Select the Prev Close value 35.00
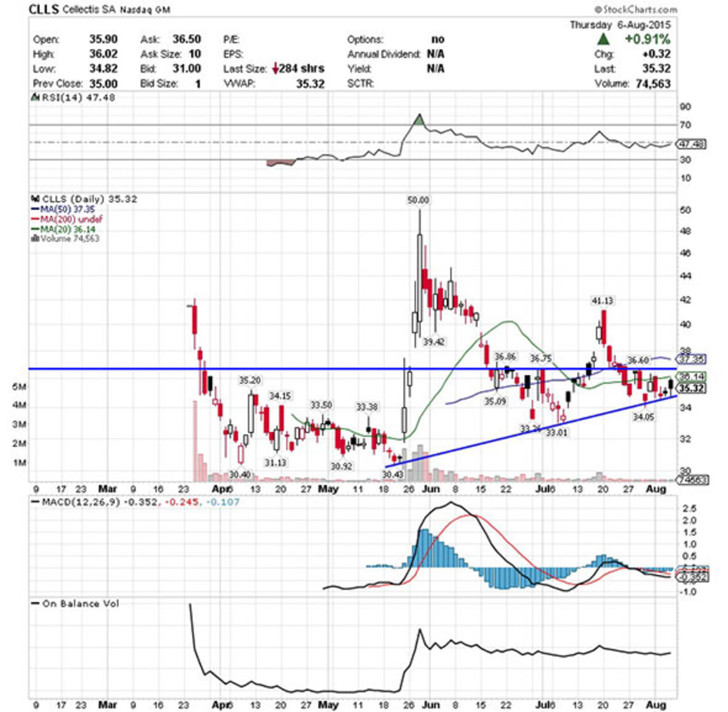The image size is (728, 712). (104, 84)
